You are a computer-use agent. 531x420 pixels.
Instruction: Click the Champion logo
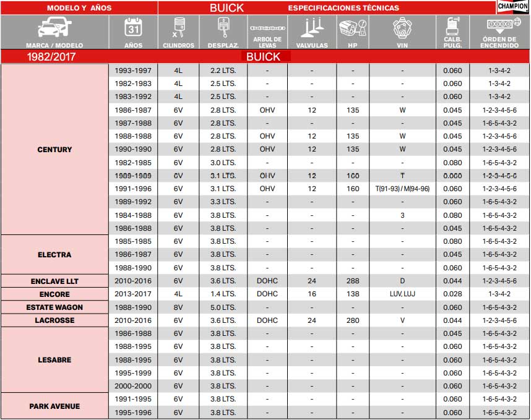click(512, 7)
